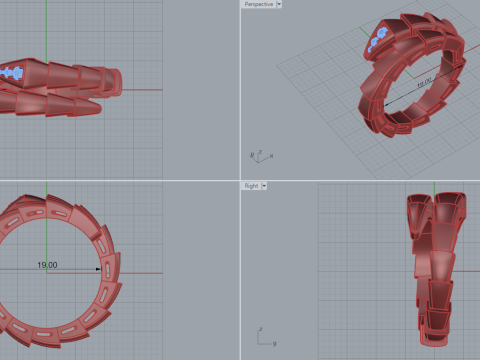Viewport: 480px width, 360px height.
Task: Select the blue gemstone in the top viewport
Action: pyautogui.click(x=11, y=73)
